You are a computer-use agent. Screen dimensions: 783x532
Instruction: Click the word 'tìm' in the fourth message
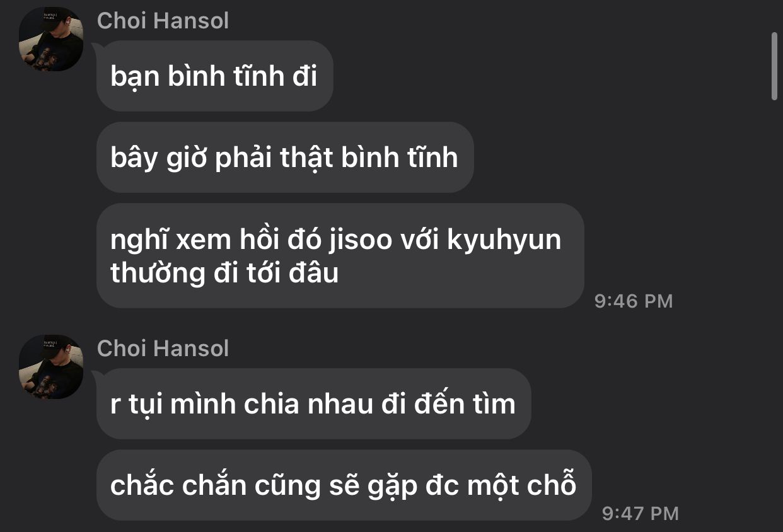point(494,404)
